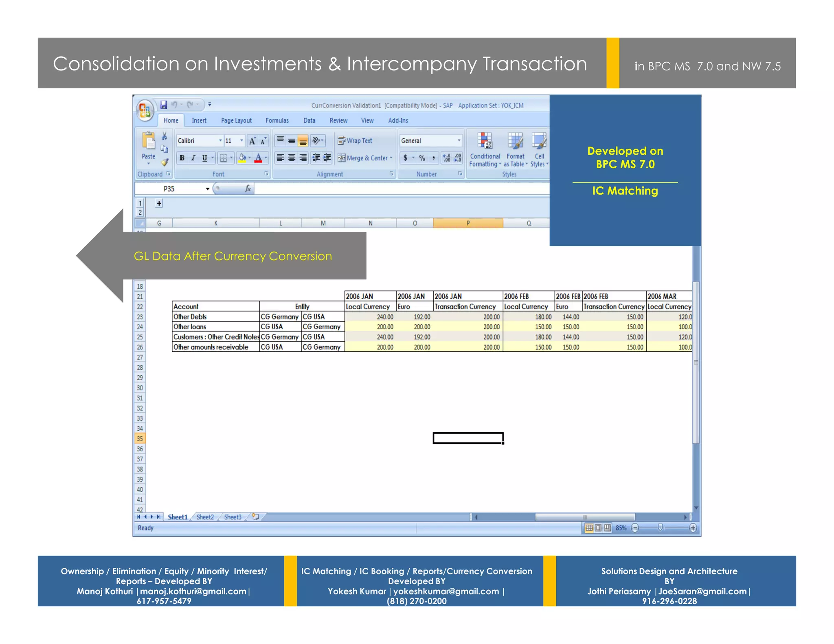This screenshot has width=834, height=644.
Task: Switch to the Review ribbon tab
Action: point(338,120)
